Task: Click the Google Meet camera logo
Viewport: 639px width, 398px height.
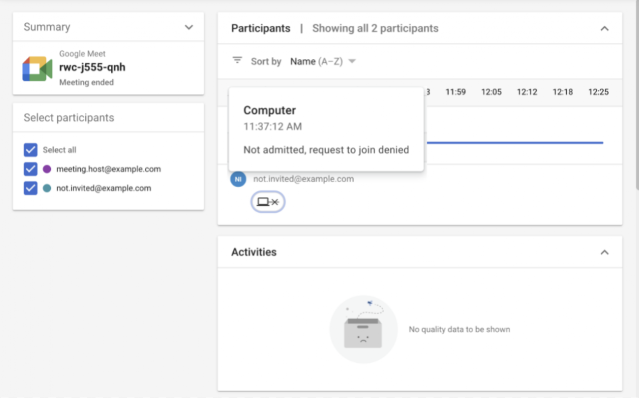Action: point(37,68)
